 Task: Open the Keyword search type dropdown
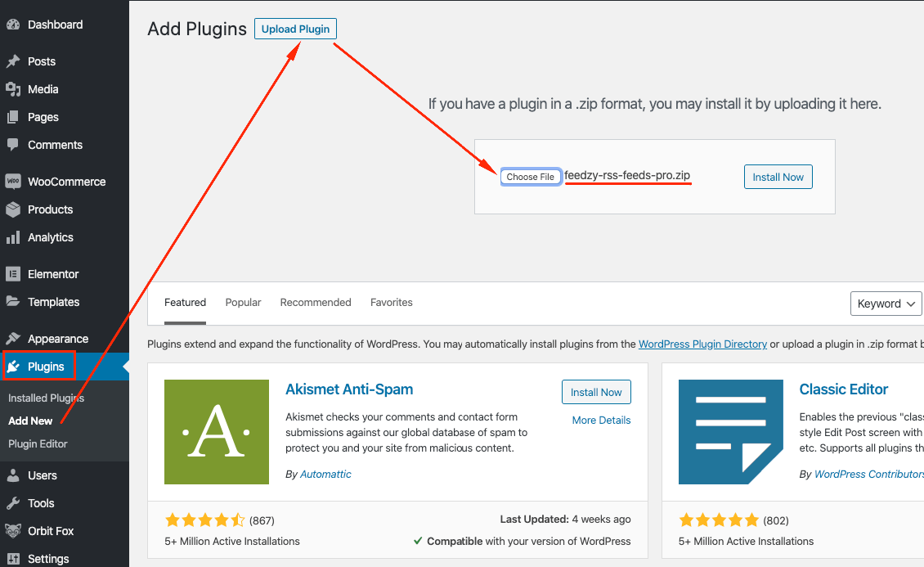(886, 304)
